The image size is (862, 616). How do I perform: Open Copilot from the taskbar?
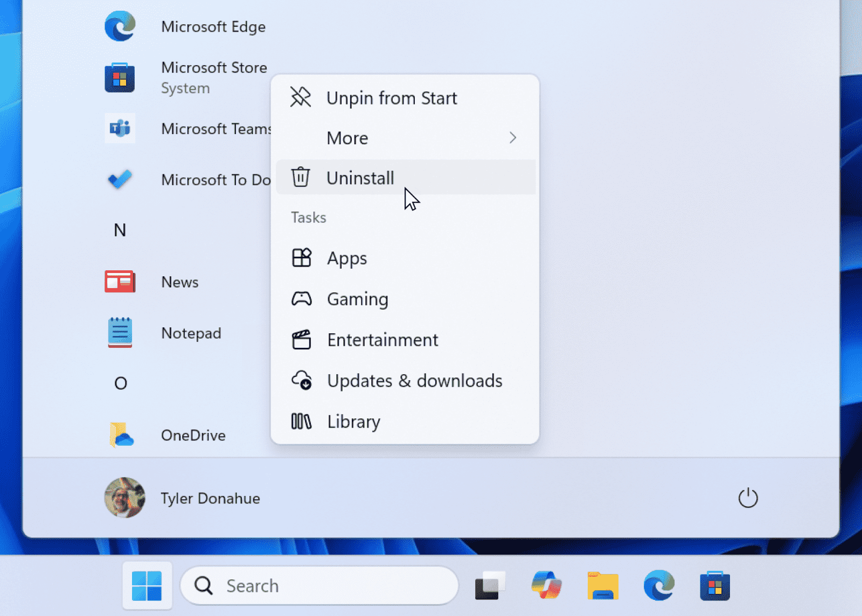[x=546, y=585]
